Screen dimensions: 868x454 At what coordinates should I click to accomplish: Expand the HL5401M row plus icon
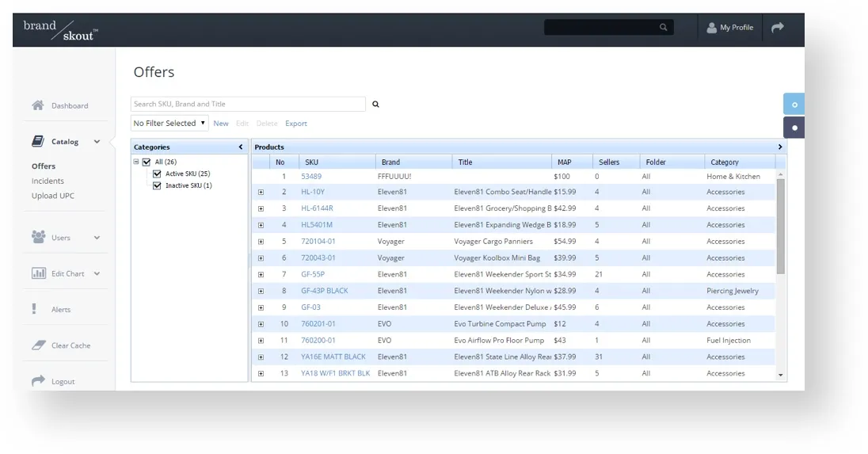pyautogui.click(x=261, y=225)
